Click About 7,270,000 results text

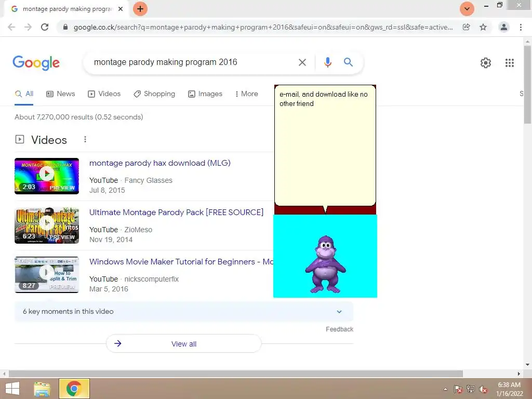pyautogui.click(x=79, y=117)
